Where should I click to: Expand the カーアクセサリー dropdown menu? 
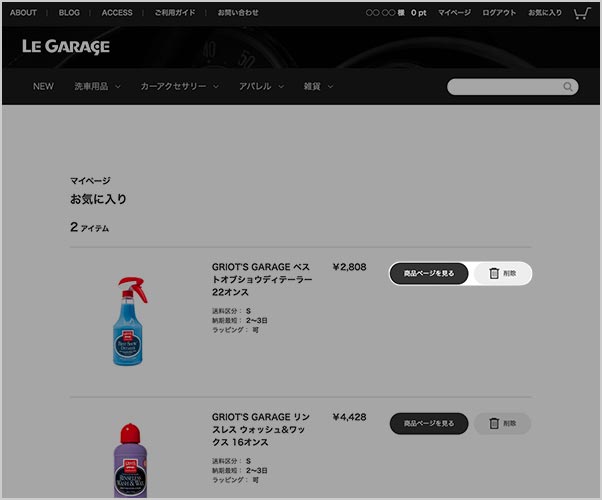[179, 86]
